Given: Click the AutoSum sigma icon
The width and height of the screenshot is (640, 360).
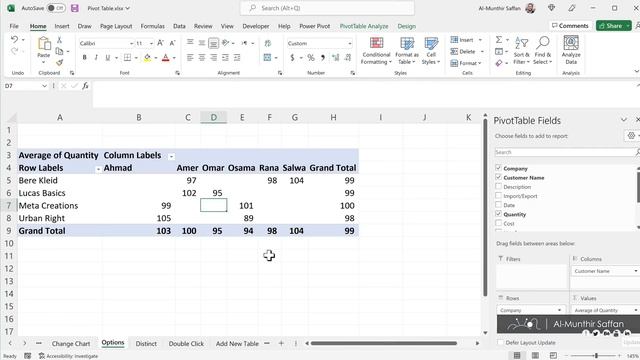Looking at the screenshot, I should (x=499, y=40).
